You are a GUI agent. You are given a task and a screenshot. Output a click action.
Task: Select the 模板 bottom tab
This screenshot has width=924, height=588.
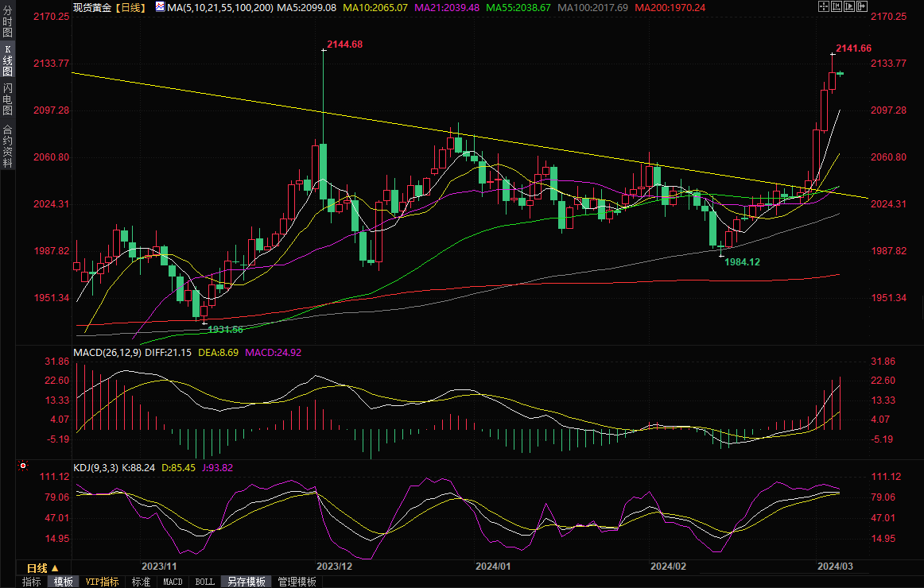tap(64, 582)
